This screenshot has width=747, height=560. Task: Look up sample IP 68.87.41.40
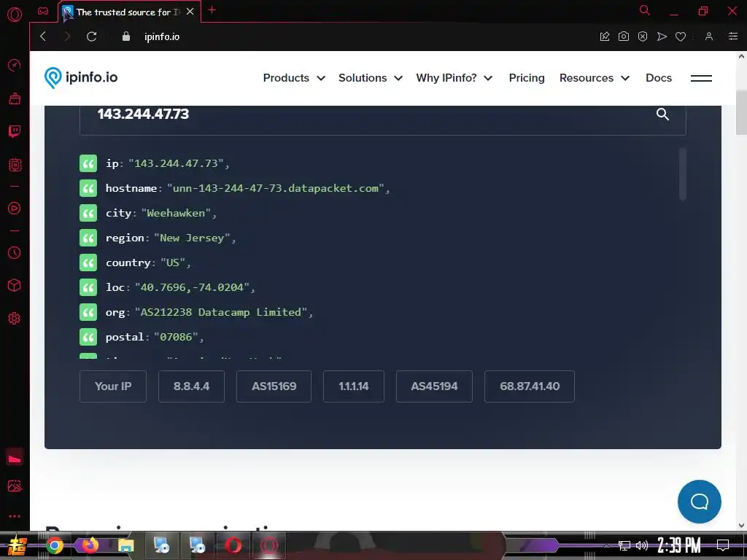530,386
